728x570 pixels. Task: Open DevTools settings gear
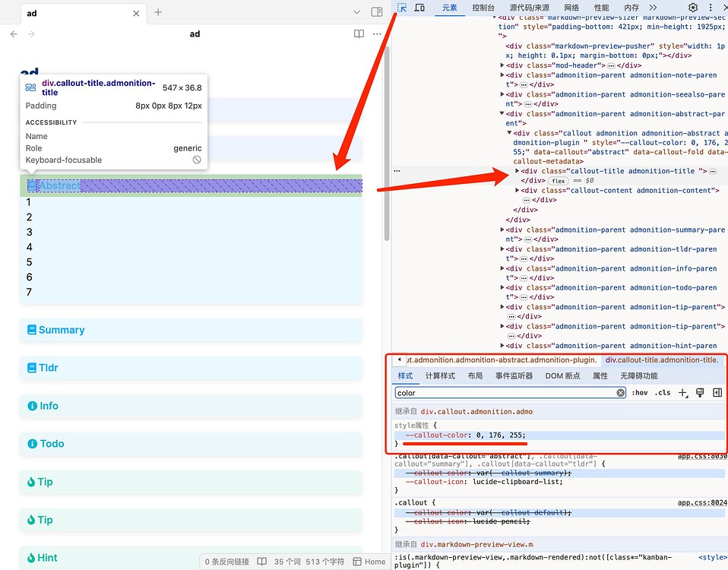(x=693, y=8)
